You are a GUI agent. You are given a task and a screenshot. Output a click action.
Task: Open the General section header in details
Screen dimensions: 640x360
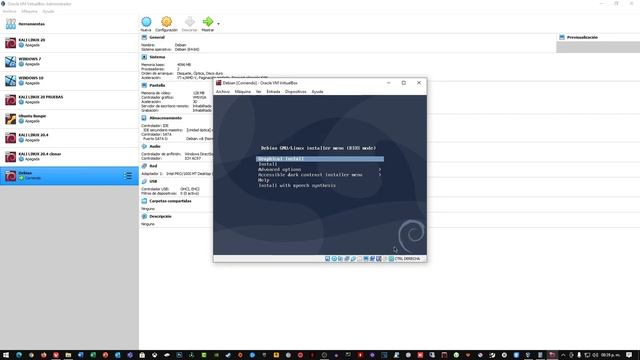click(x=157, y=37)
